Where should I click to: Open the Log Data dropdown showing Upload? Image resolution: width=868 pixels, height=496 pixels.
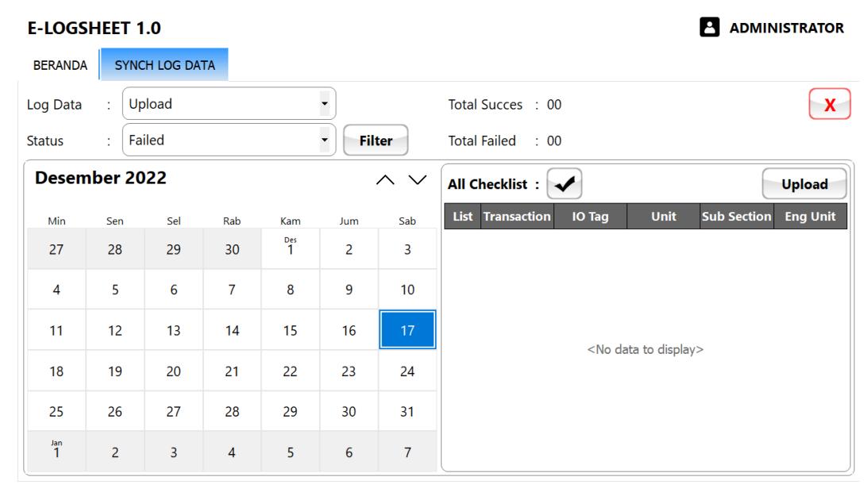[229, 103]
